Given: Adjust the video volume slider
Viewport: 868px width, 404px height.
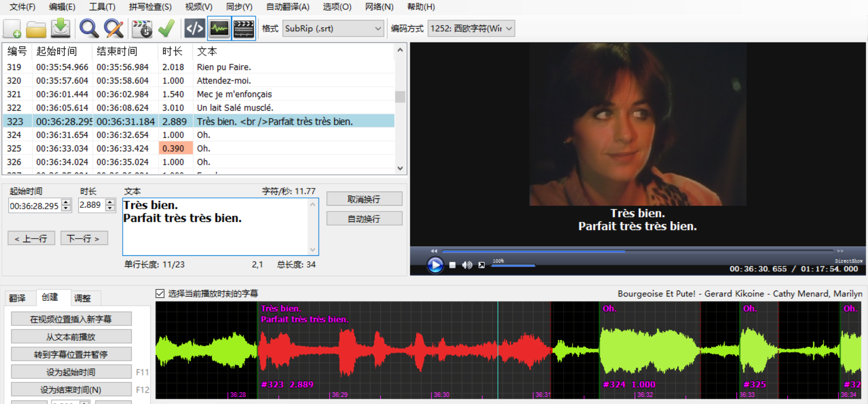Looking at the screenshot, I should click(x=513, y=266).
